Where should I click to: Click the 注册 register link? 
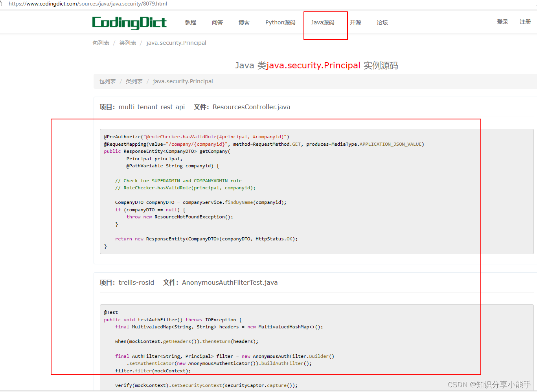pos(525,22)
